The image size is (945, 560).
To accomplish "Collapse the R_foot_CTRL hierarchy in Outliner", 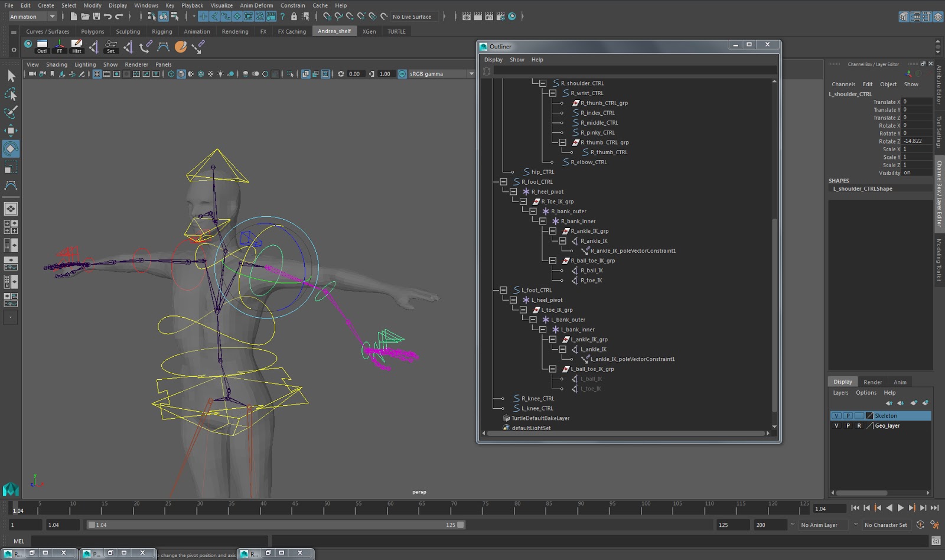I will pyautogui.click(x=503, y=181).
